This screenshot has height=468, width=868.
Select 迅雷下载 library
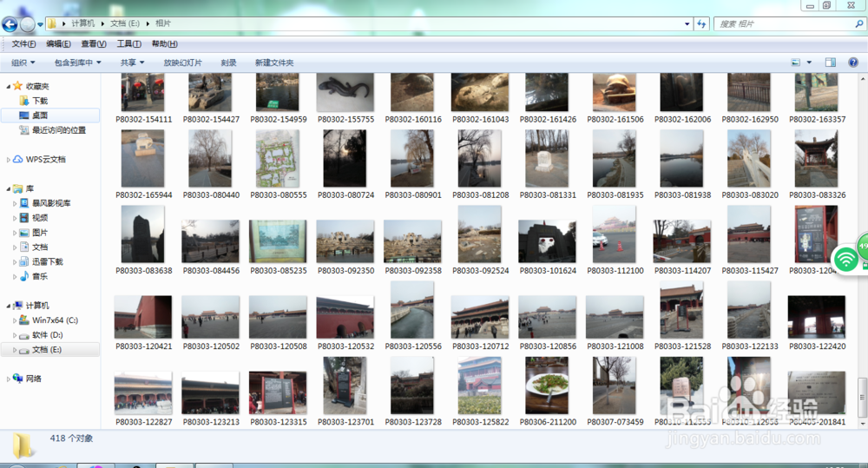coord(47,261)
